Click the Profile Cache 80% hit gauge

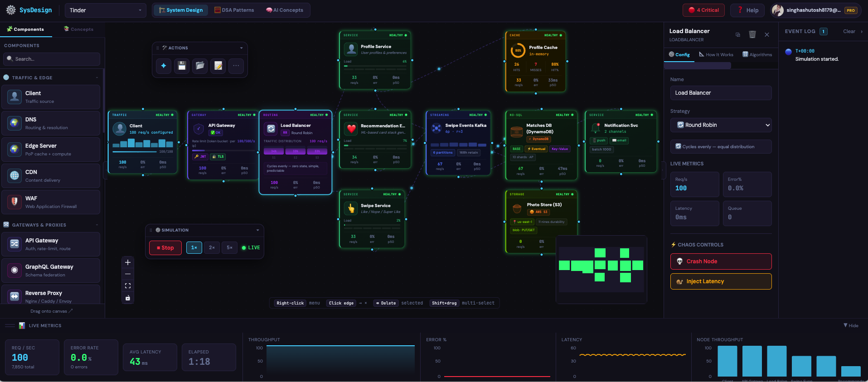pyautogui.click(x=518, y=50)
